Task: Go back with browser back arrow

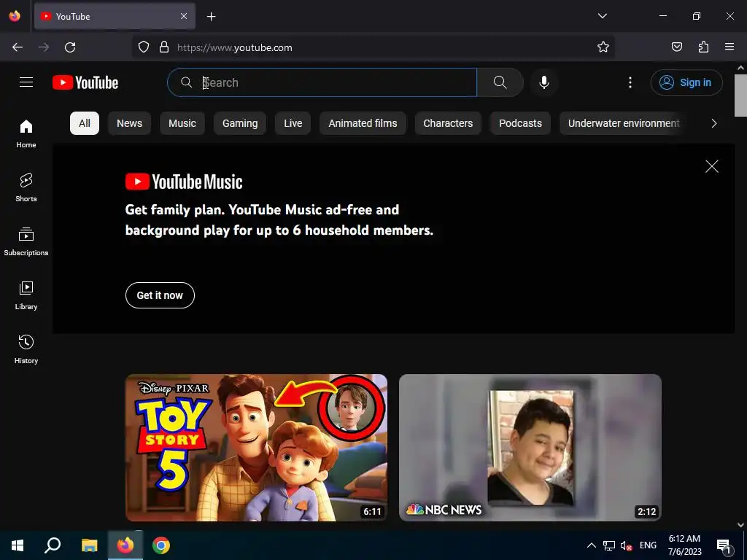Action: 18,47
